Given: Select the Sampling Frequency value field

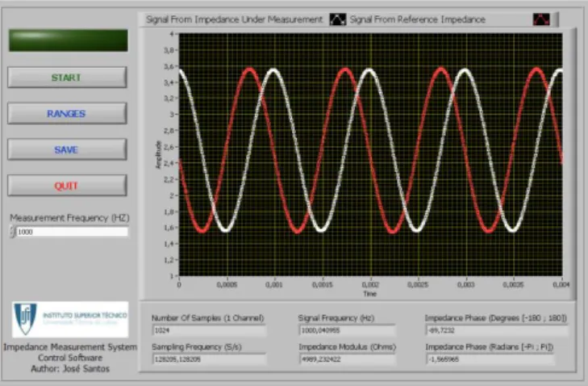Looking at the screenshot, I should tap(209, 359).
